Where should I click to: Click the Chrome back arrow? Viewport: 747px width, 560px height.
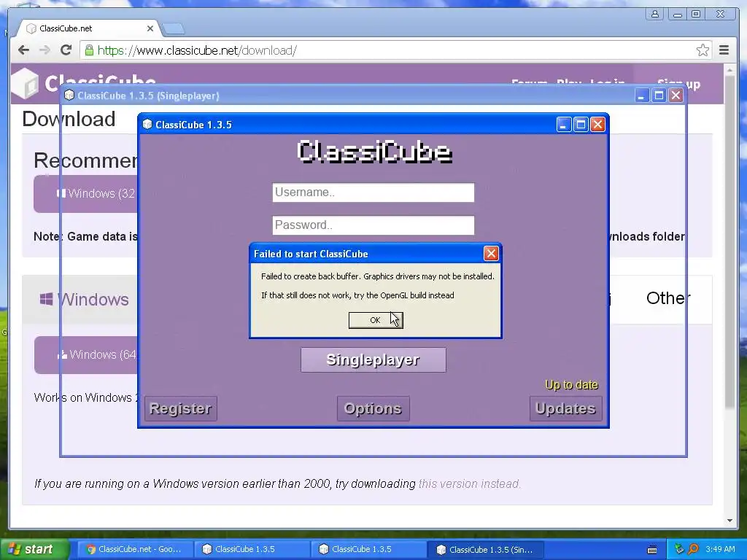pos(23,50)
